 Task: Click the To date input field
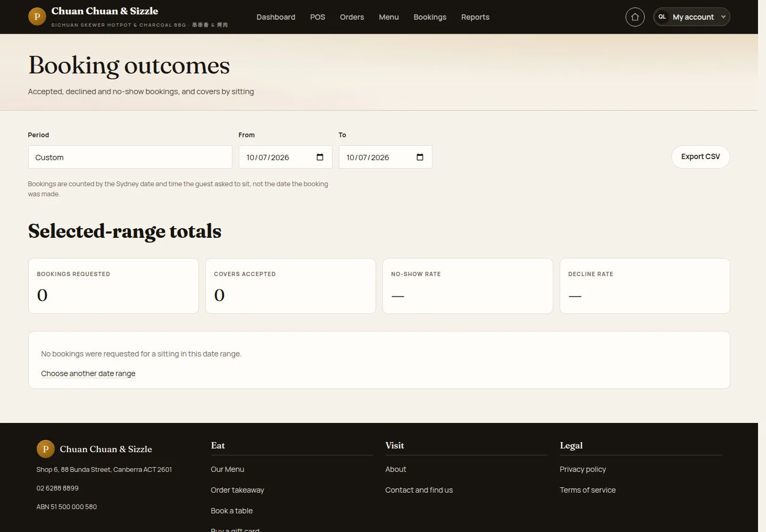(x=385, y=157)
